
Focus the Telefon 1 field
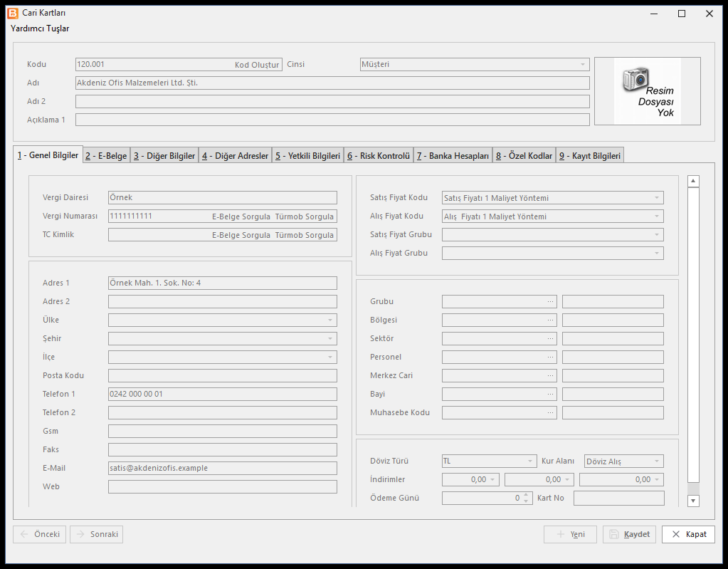pos(223,394)
